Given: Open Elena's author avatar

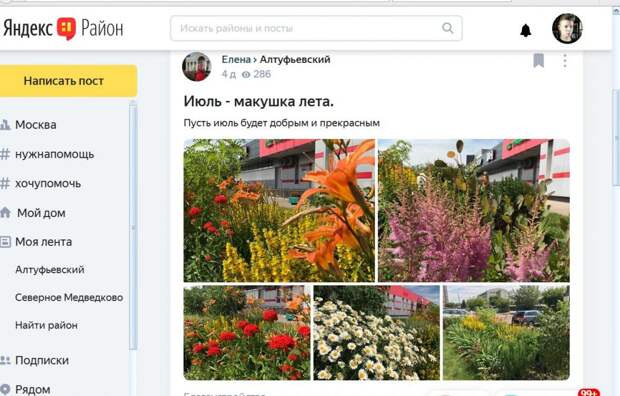Looking at the screenshot, I should pyautogui.click(x=197, y=66).
